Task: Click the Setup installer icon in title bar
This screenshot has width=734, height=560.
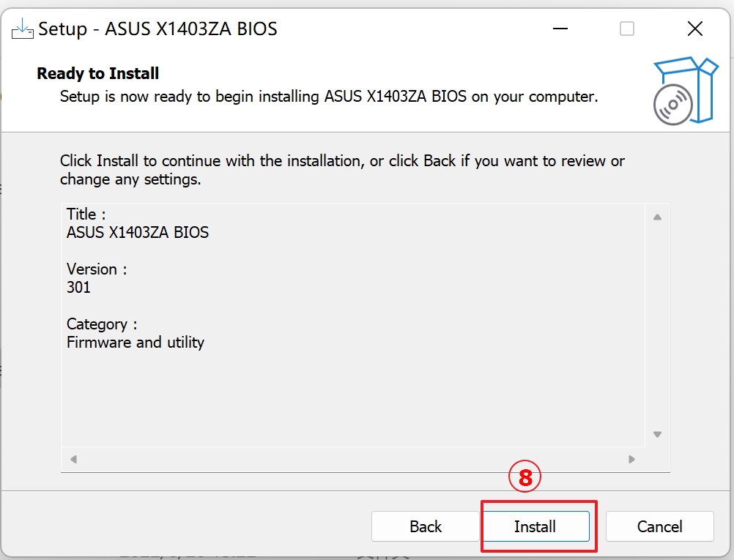Action: (22, 29)
